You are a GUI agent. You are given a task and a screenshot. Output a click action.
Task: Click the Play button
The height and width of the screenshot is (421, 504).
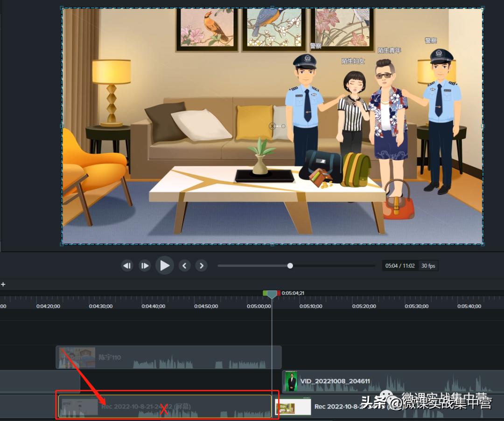[164, 265]
